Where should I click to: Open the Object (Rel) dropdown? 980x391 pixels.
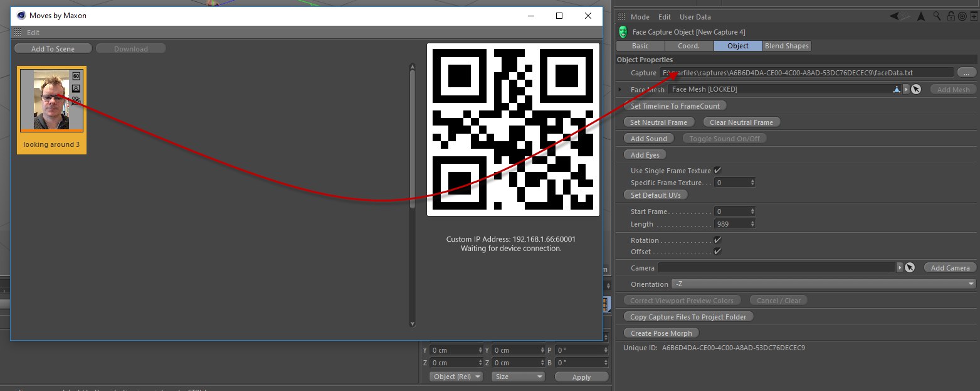[x=456, y=377]
